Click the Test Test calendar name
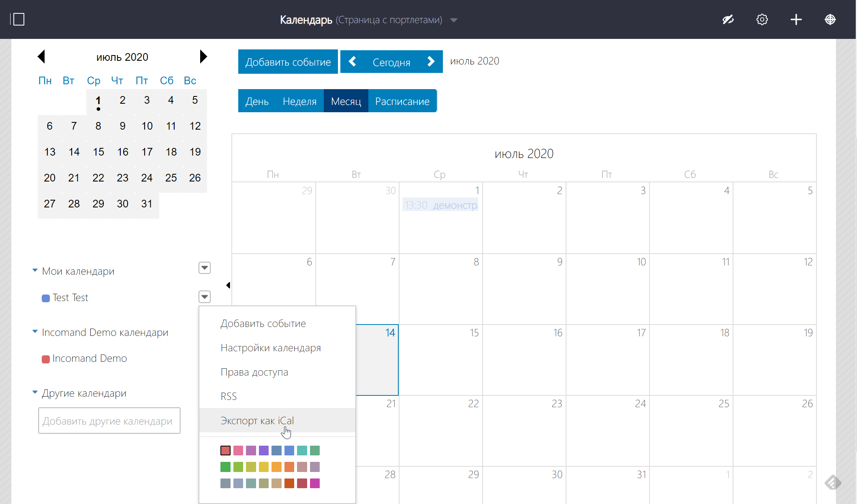Image resolution: width=857 pixels, height=504 pixels. click(71, 298)
